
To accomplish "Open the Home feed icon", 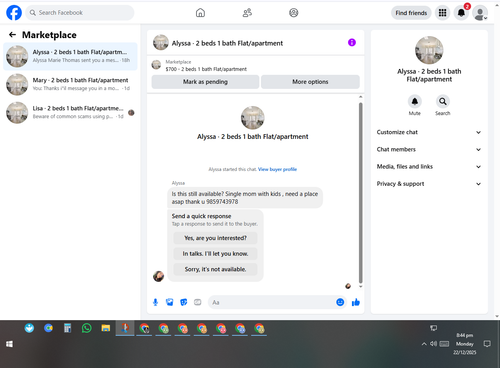I will [x=200, y=13].
